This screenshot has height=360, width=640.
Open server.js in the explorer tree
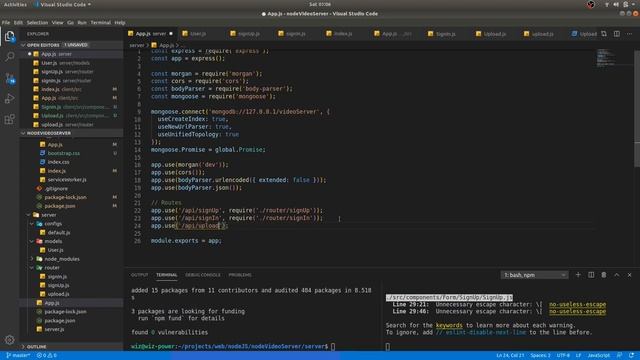click(x=54, y=329)
